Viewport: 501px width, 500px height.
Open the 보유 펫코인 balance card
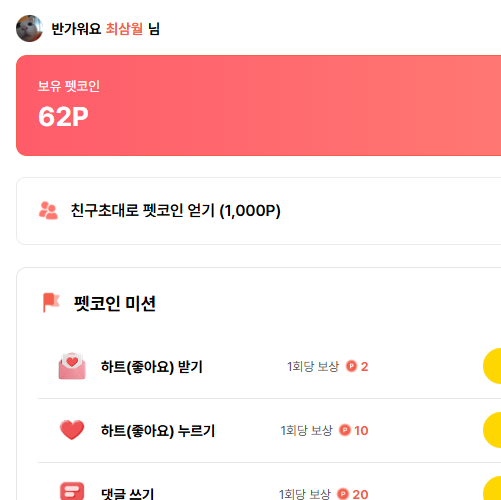pyautogui.click(x=259, y=105)
